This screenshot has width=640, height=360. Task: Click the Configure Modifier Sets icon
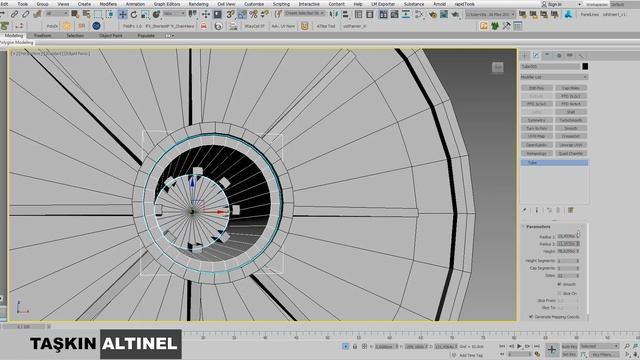571,210
